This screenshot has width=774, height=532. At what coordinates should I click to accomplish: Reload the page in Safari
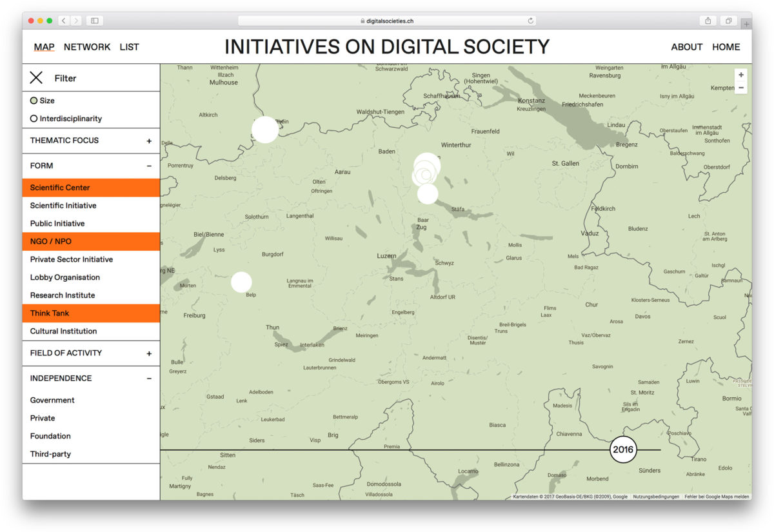pos(530,21)
